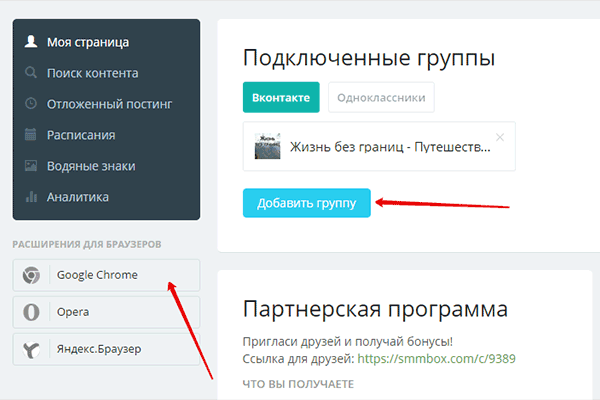Click the Партнерская программа heading

[375, 309]
